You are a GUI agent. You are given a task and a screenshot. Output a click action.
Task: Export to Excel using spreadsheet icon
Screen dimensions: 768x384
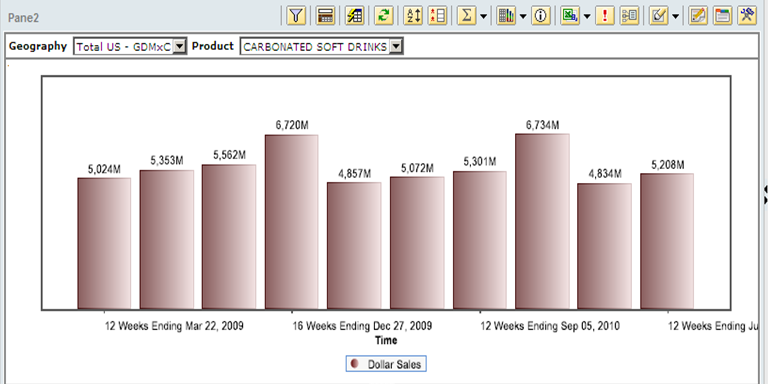570,16
